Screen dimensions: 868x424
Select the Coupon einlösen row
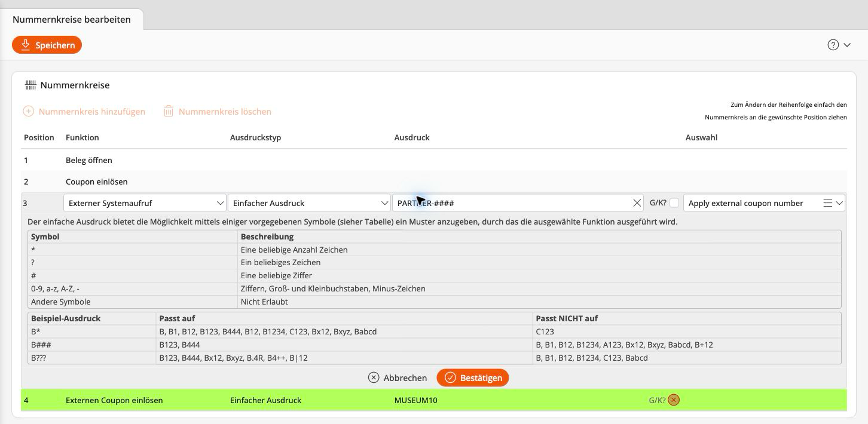[x=434, y=182]
